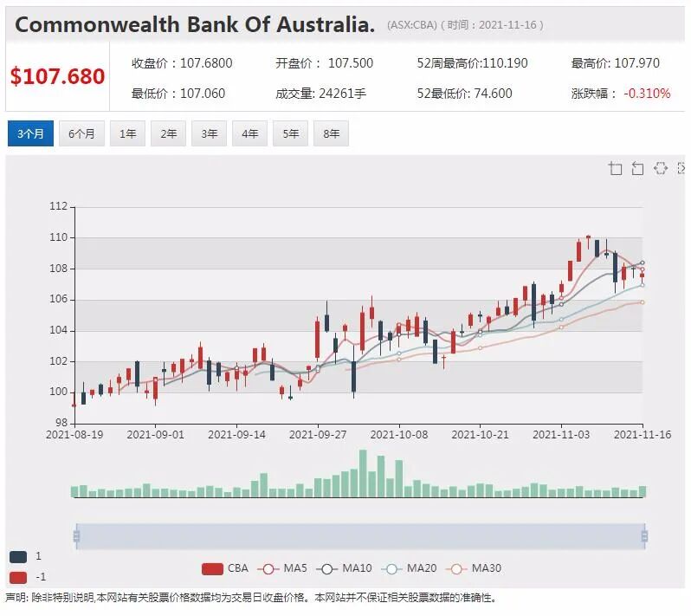Click the 最低价：107.060 value

(178, 94)
